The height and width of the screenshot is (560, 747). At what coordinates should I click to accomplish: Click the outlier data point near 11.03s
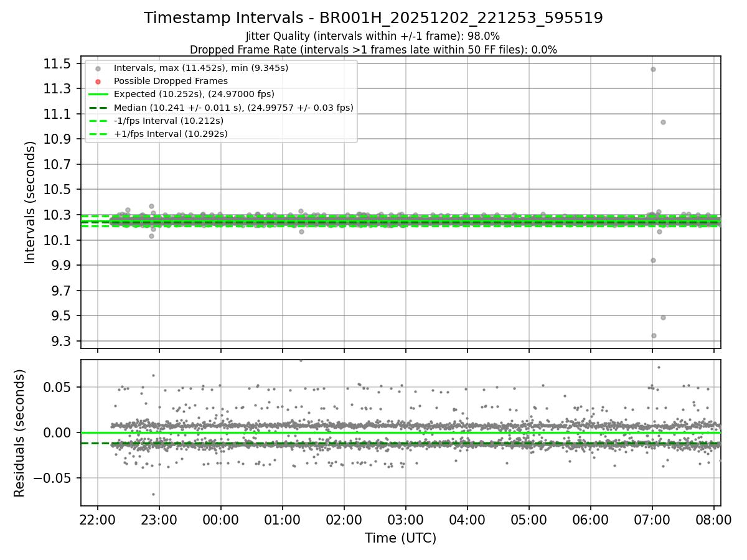pos(663,122)
